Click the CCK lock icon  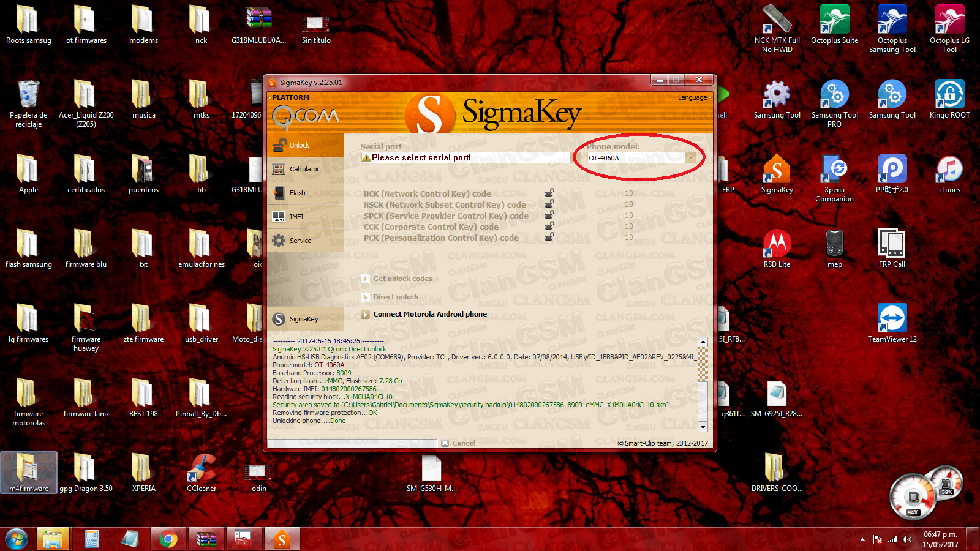point(549,226)
